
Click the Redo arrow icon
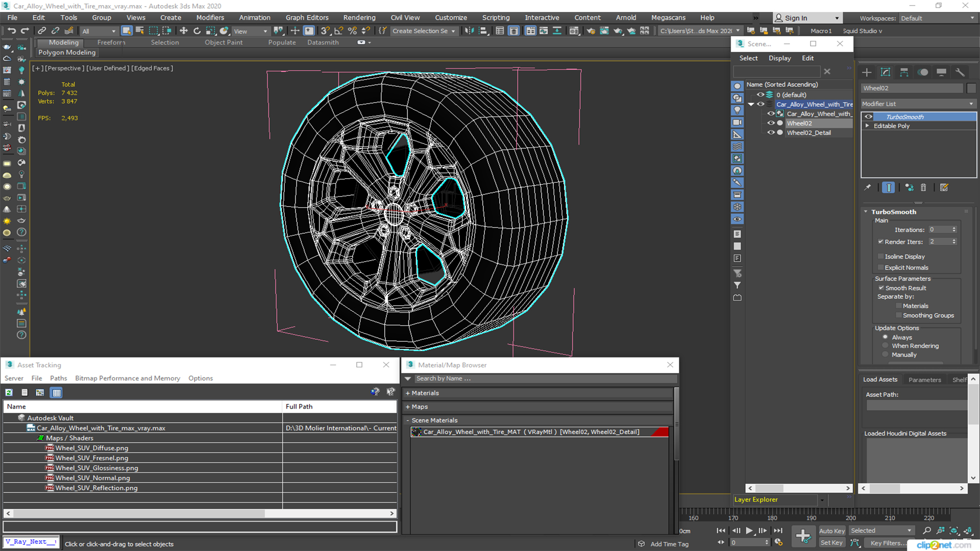click(x=24, y=31)
